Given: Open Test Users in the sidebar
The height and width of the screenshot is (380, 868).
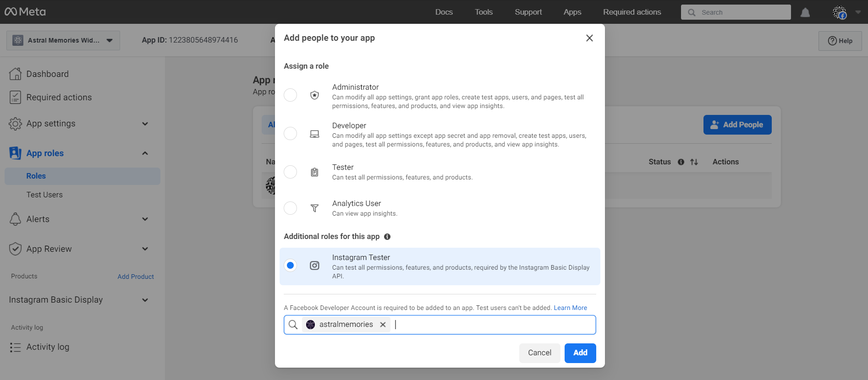Looking at the screenshot, I should 44,195.
